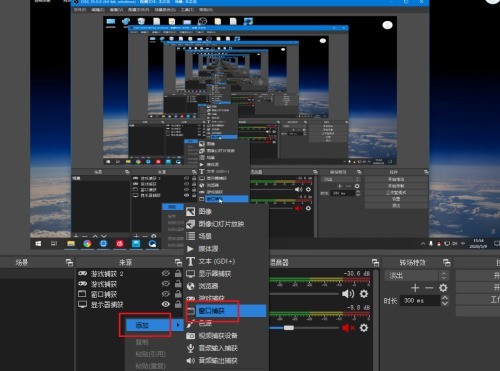The image size is (500, 371).
Task: Choose the 媒体源 play icon in add submenu
Action: coord(190,249)
